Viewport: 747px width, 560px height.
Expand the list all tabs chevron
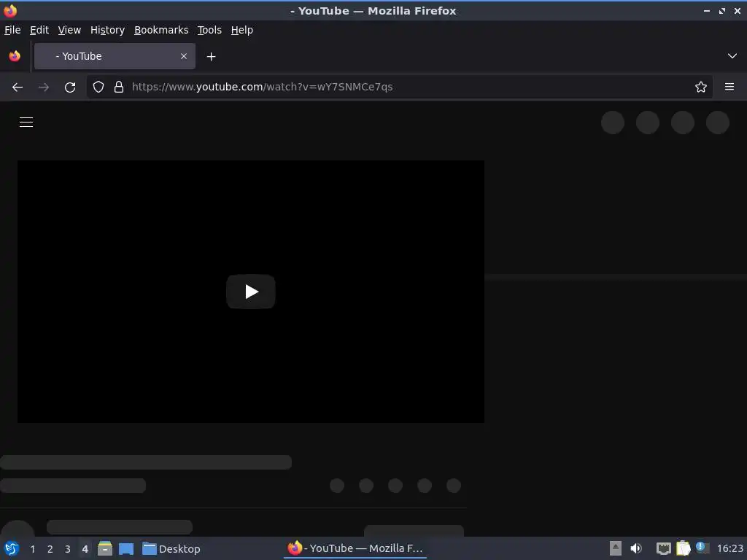[732, 56]
